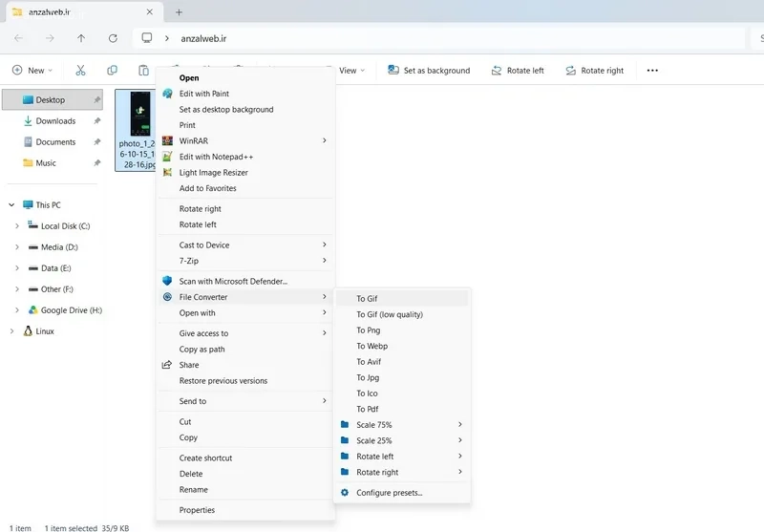The height and width of the screenshot is (532, 764).
Task: Open the Scale 25% submenu
Action: [x=402, y=440]
